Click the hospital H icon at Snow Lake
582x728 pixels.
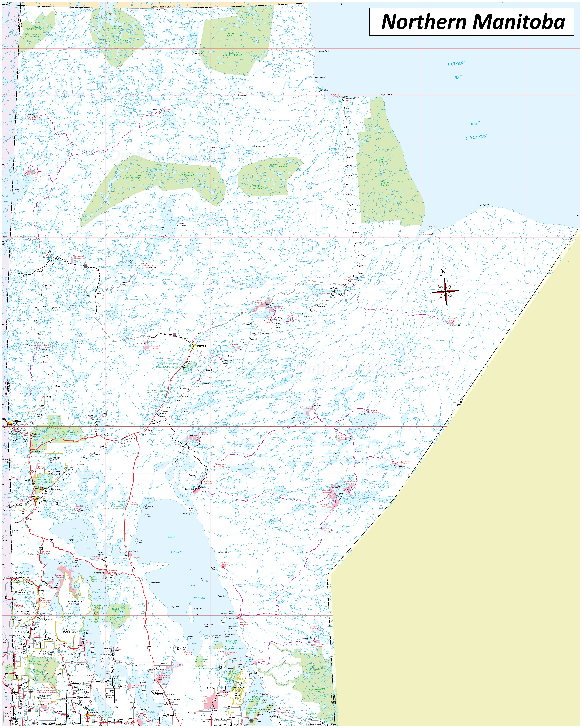point(96,416)
